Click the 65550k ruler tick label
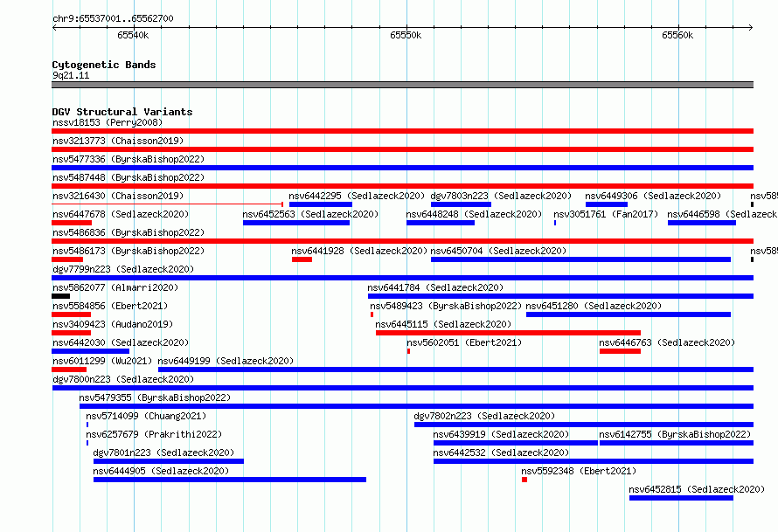Viewport: 778px width, 532px height. point(406,35)
